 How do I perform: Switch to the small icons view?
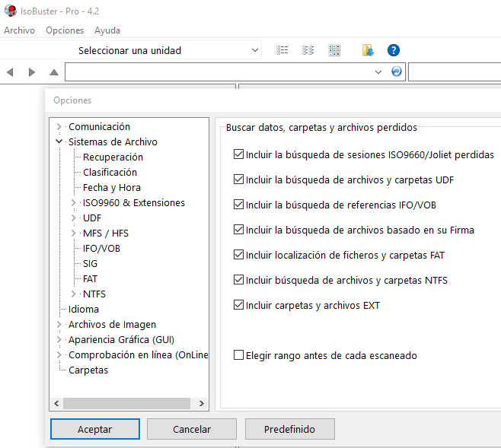[308, 50]
